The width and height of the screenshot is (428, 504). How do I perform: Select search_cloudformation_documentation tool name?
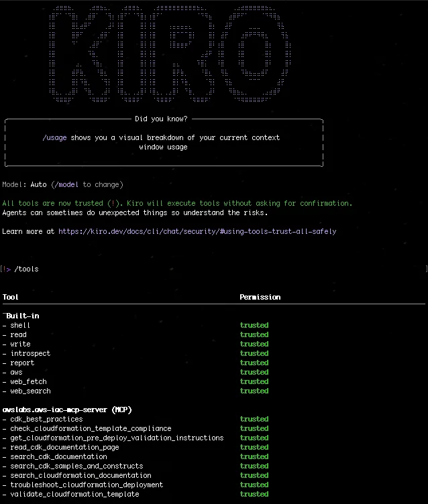tap(81, 475)
